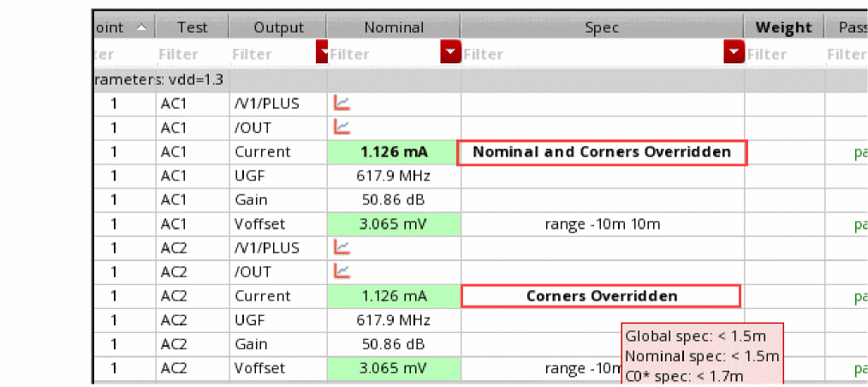Select AC1 Voffset green 3.065 mV cell
868x387 pixels.
394,224
